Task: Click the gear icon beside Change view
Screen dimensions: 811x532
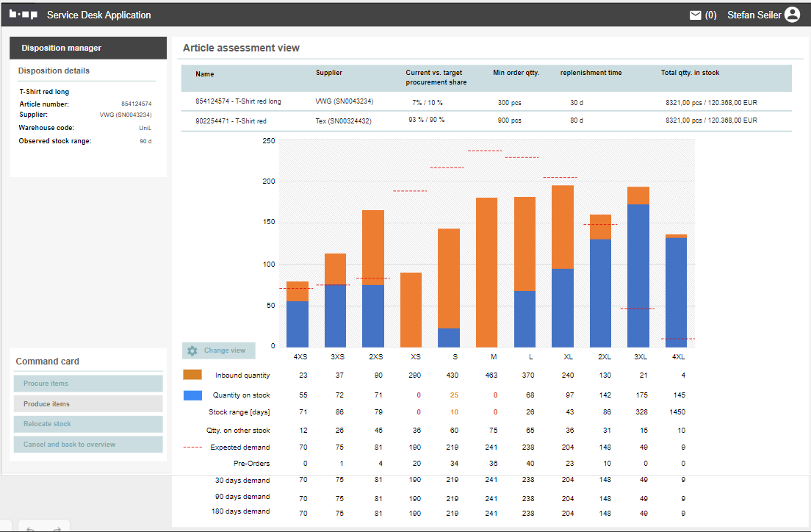Action: [192, 351]
